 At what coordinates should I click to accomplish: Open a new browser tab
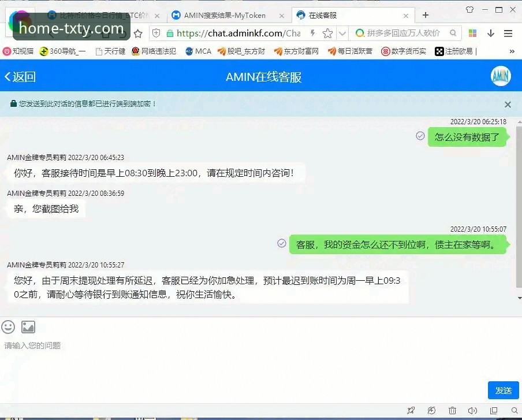point(426,16)
